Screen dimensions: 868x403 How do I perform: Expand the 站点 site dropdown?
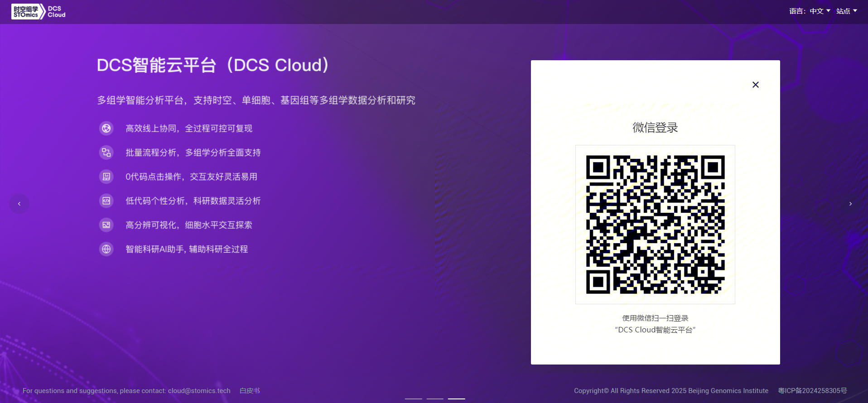[847, 11]
